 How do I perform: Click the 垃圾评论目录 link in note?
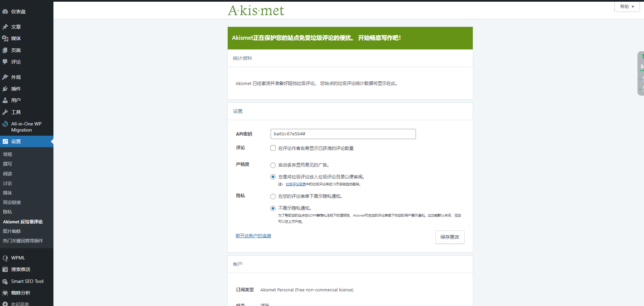tap(295, 184)
